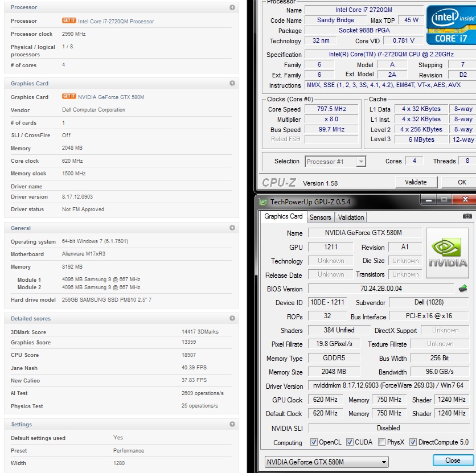Click the Bus Interface field PCI-E x16 @ x16

(429, 316)
